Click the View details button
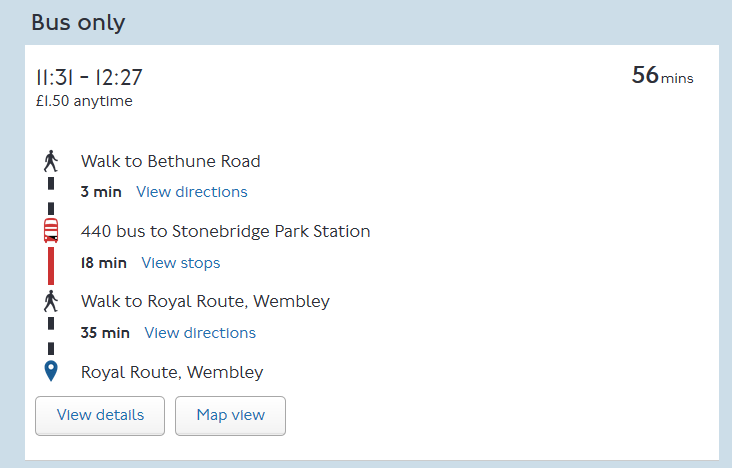Image resolution: width=732 pixels, height=468 pixels. pyautogui.click(x=100, y=416)
